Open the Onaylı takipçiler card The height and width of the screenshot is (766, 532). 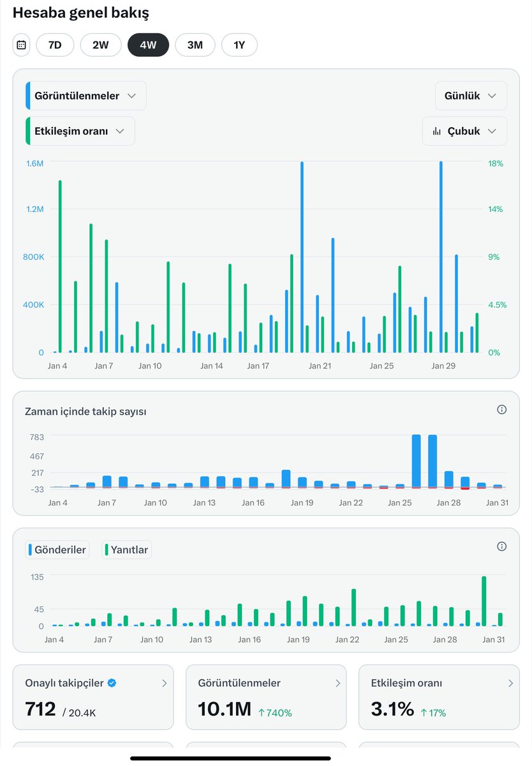[x=93, y=697]
